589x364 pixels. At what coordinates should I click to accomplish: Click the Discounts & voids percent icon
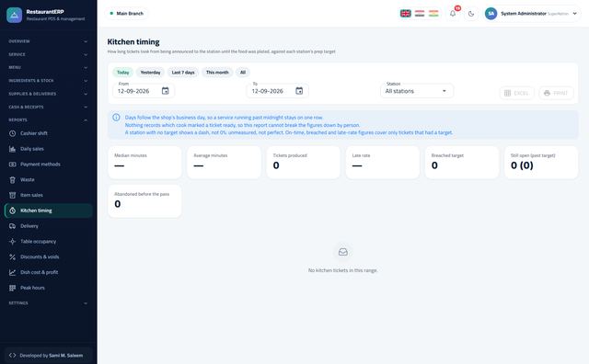coord(12,257)
